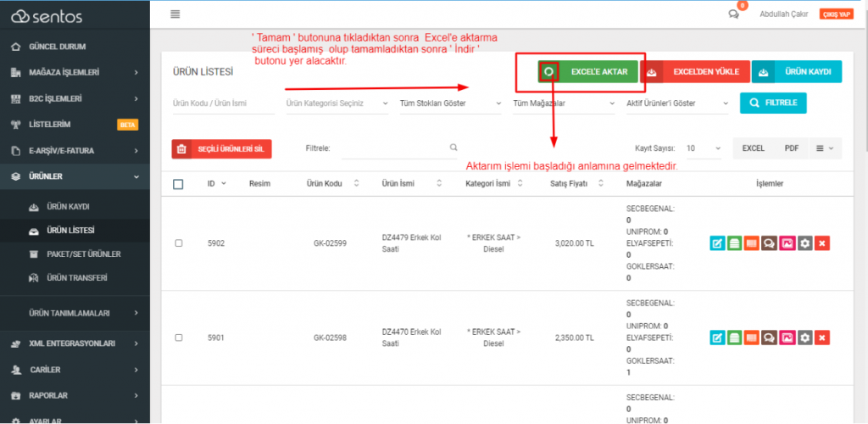Click the Ürün Kodu / Ürün İsmi field

(220, 103)
